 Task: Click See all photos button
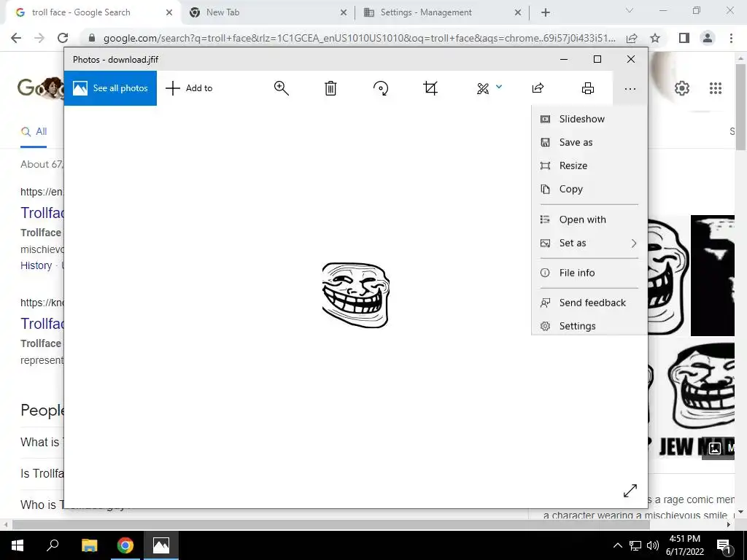pyautogui.click(x=111, y=88)
